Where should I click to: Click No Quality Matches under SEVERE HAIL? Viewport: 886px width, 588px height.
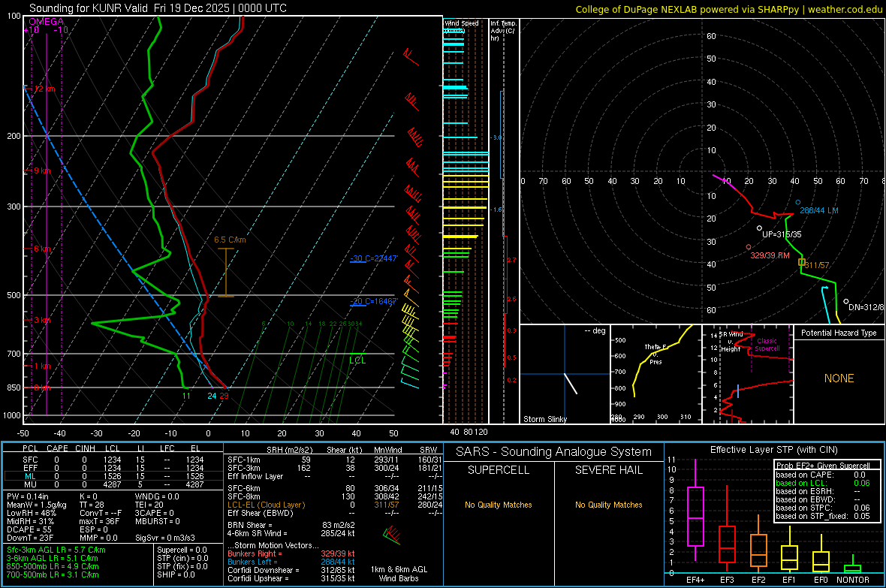pyautogui.click(x=608, y=505)
